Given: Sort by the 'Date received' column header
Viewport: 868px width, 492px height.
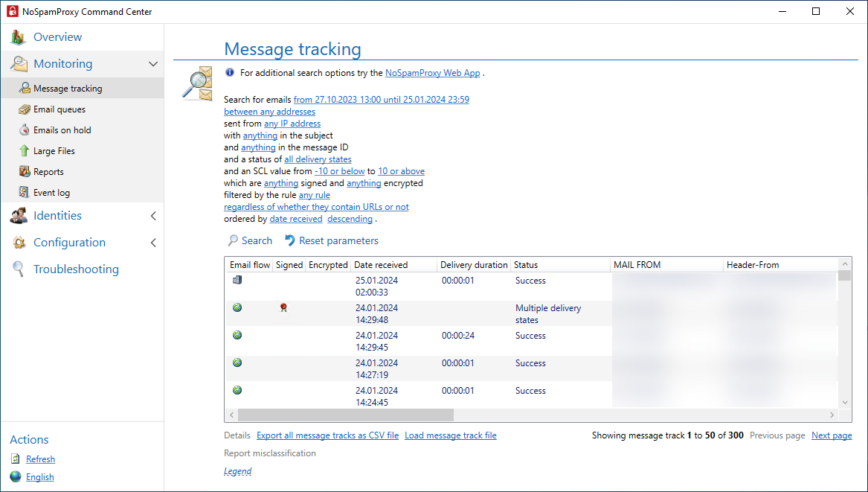Looking at the screenshot, I should click(393, 265).
